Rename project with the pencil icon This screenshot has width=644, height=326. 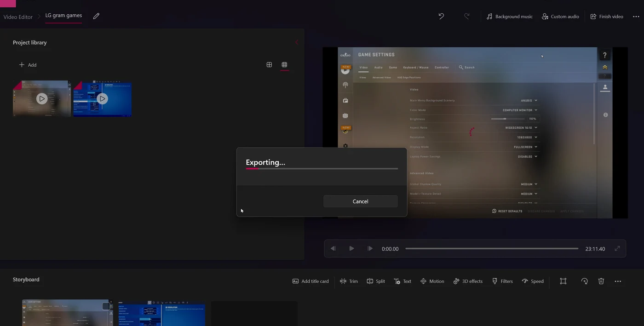click(x=96, y=16)
